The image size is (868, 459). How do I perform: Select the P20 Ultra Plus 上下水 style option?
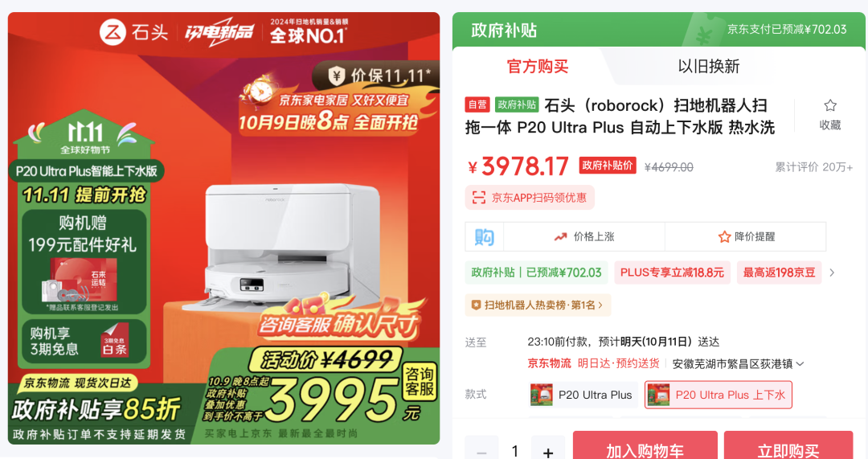click(x=718, y=395)
